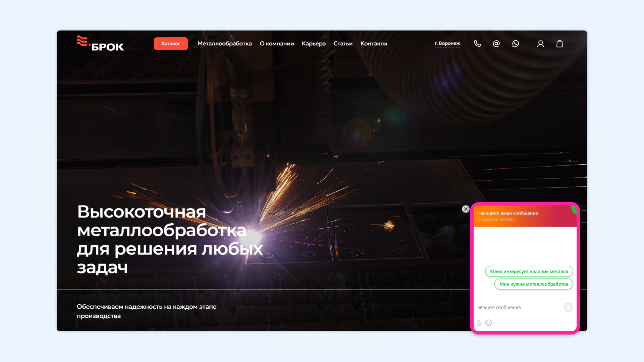Go to Контакты page
The image size is (644, 362).
coord(374,44)
